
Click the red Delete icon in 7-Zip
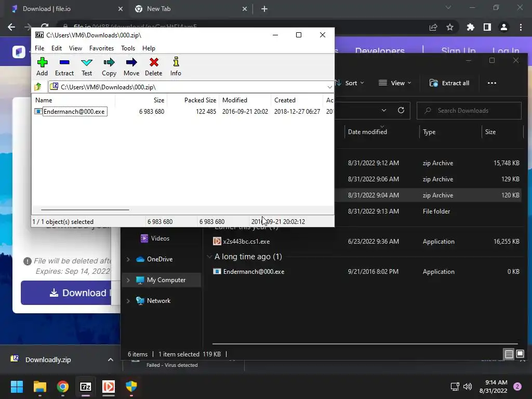coord(154,67)
